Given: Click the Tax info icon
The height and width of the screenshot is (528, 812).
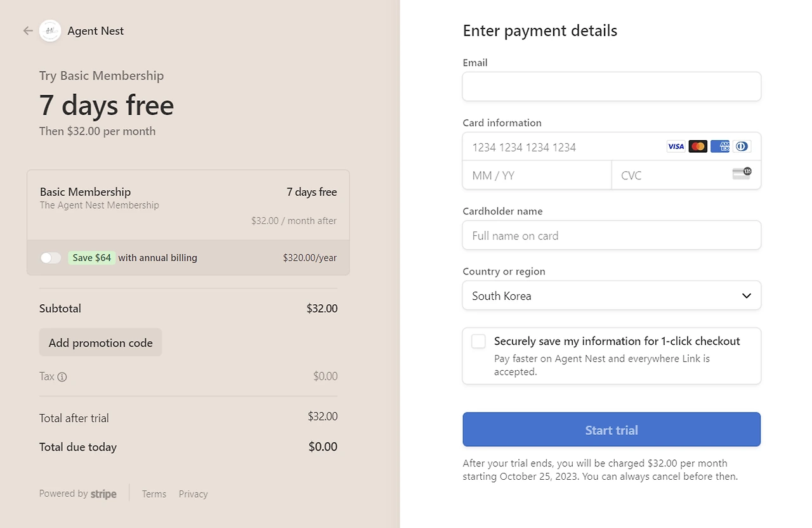Looking at the screenshot, I should point(62,377).
